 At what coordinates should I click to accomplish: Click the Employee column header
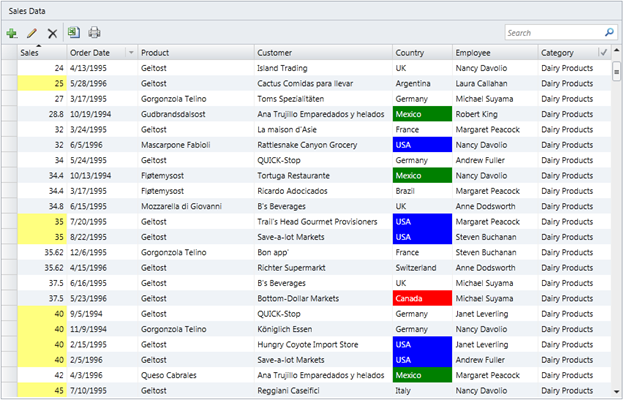493,52
